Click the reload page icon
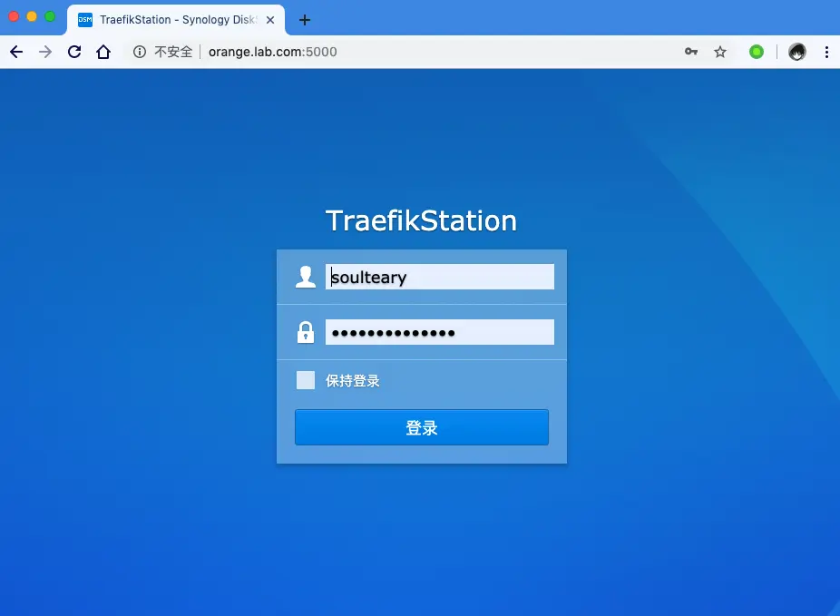840x616 pixels. [74, 52]
